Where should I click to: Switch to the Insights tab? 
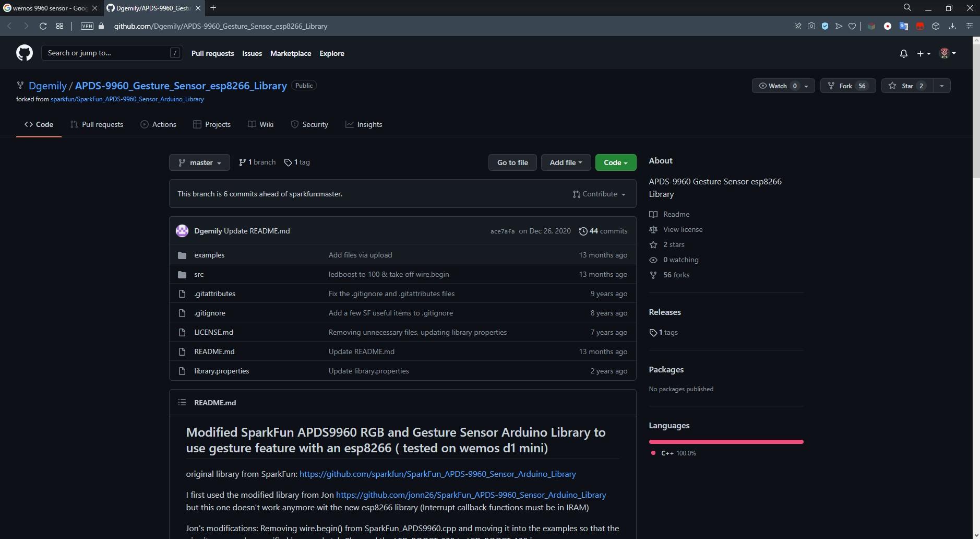pyautogui.click(x=364, y=124)
